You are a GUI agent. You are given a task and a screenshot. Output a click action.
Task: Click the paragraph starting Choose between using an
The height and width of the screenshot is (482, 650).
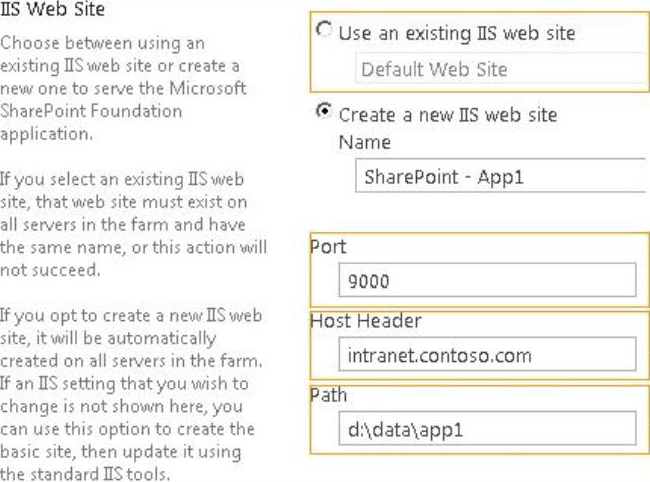tap(124, 88)
